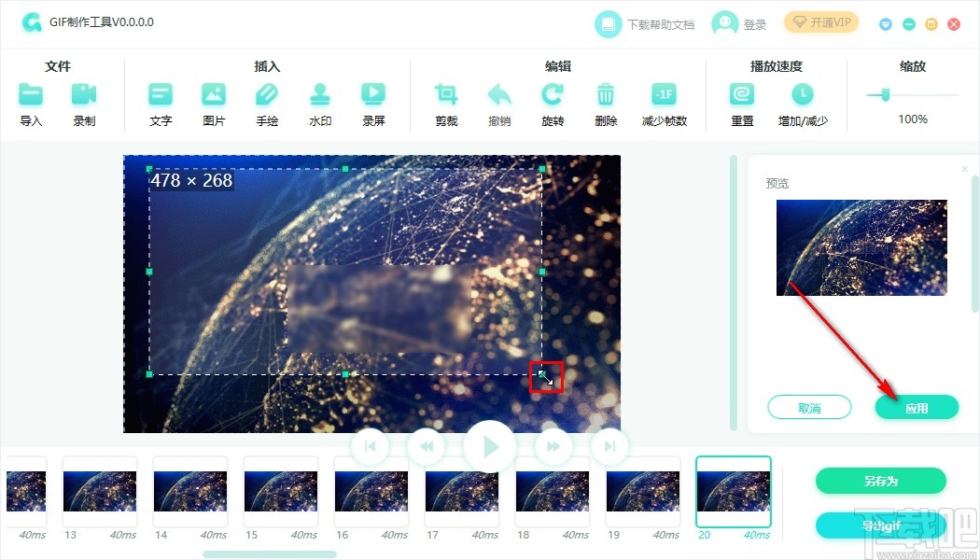Select frame 14 thumbnail
The width and height of the screenshot is (980, 560).
(x=190, y=492)
